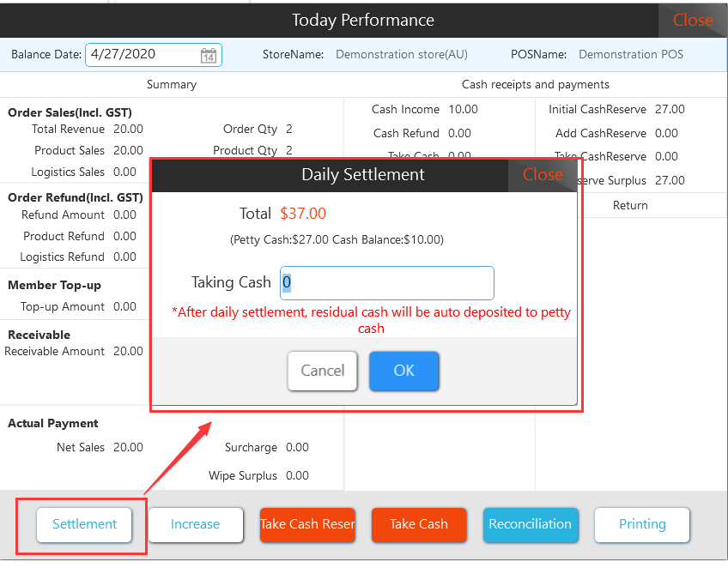
Task: Select the Increase button
Action: 195,524
